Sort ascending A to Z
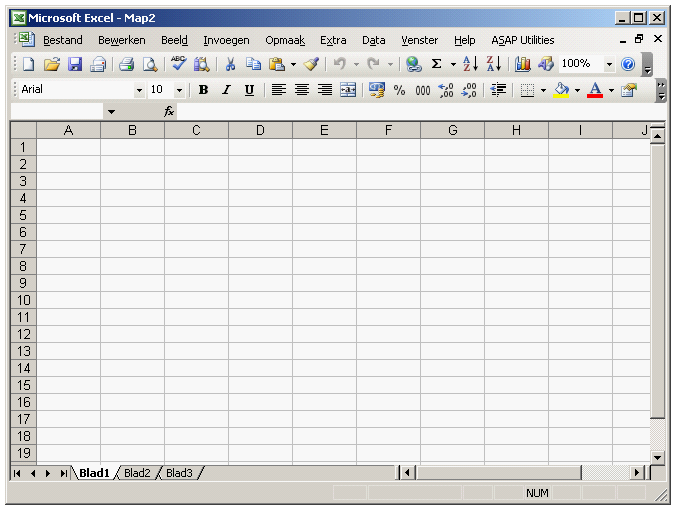 point(471,64)
